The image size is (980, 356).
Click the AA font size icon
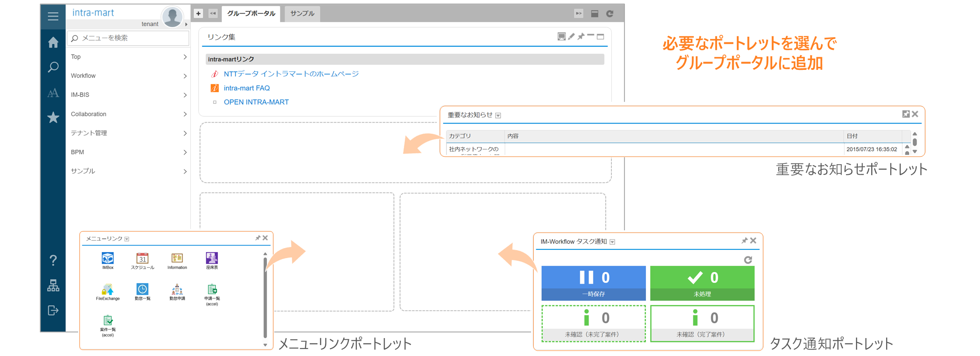(x=53, y=93)
